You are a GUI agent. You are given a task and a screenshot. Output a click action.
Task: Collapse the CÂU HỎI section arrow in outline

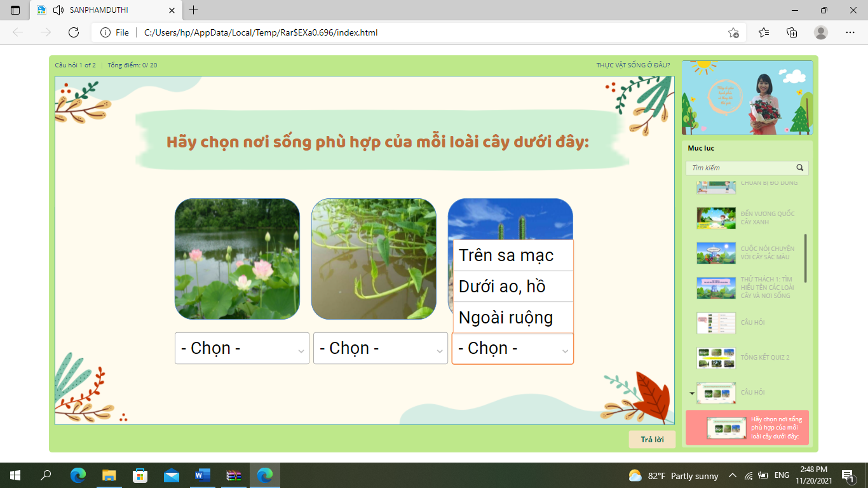click(x=691, y=393)
